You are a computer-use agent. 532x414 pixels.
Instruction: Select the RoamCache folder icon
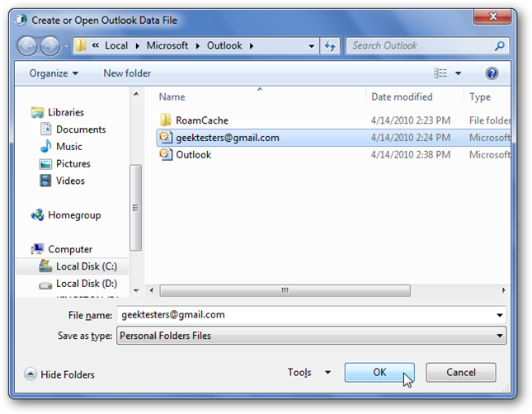tap(166, 120)
